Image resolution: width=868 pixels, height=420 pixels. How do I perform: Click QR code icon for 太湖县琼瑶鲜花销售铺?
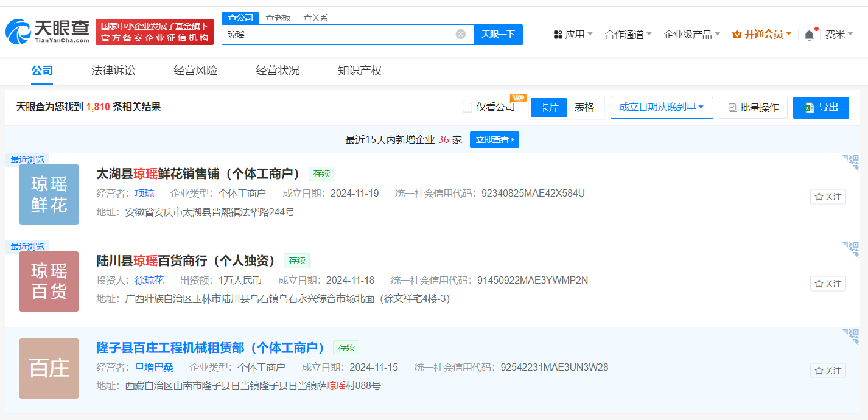(850, 162)
